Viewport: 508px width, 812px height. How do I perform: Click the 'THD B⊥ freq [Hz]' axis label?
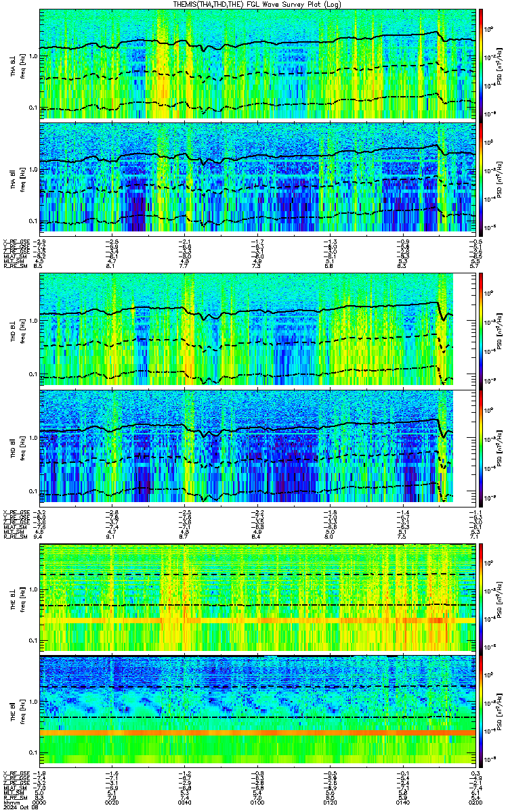18,330
